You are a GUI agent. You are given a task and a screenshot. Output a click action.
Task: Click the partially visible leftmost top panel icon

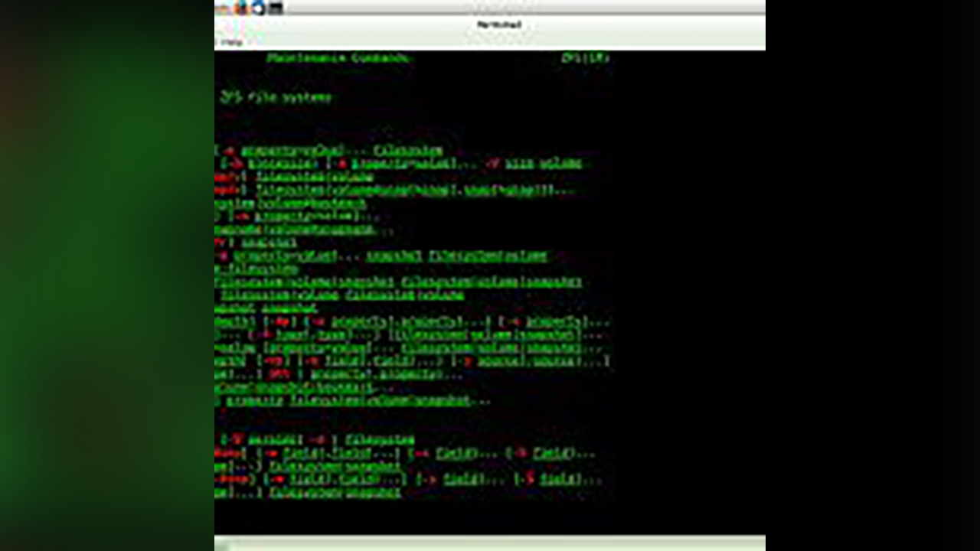pyautogui.click(x=222, y=8)
